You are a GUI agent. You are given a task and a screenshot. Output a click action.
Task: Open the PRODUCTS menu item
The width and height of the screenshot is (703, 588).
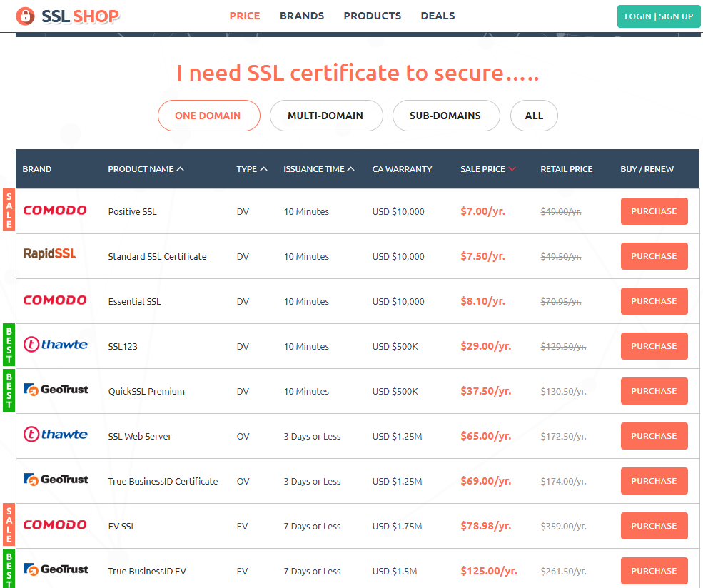pos(372,16)
